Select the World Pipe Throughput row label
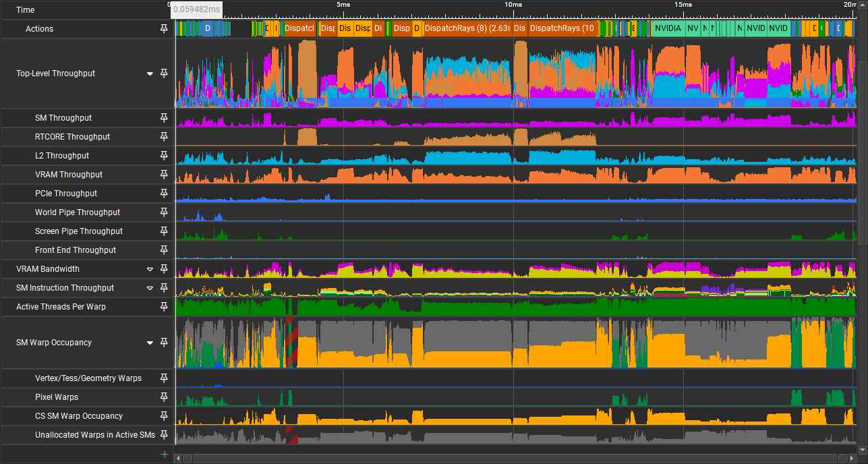This screenshot has width=868, height=464. 78,212
